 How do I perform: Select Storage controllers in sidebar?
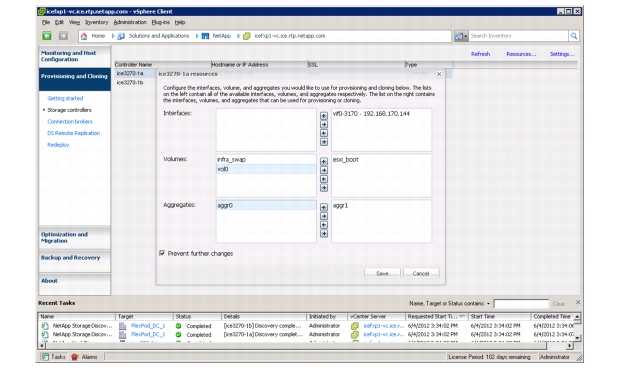[69, 110]
